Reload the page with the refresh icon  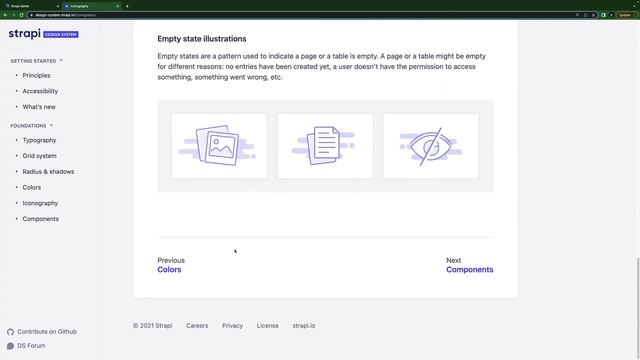coord(21,15)
